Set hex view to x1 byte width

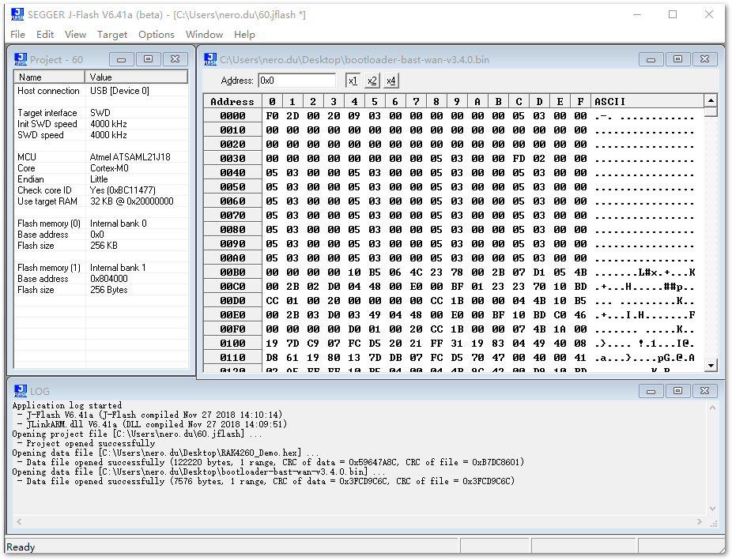[x=353, y=81]
